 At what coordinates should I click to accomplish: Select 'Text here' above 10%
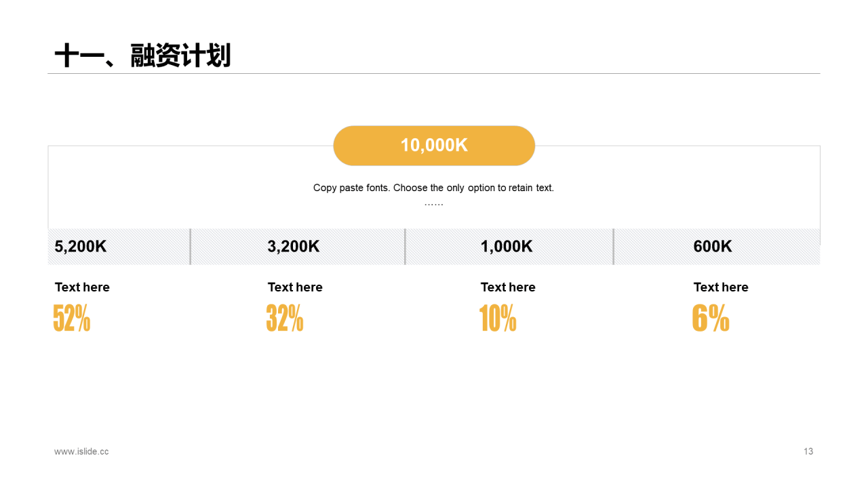pyautogui.click(x=508, y=287)
